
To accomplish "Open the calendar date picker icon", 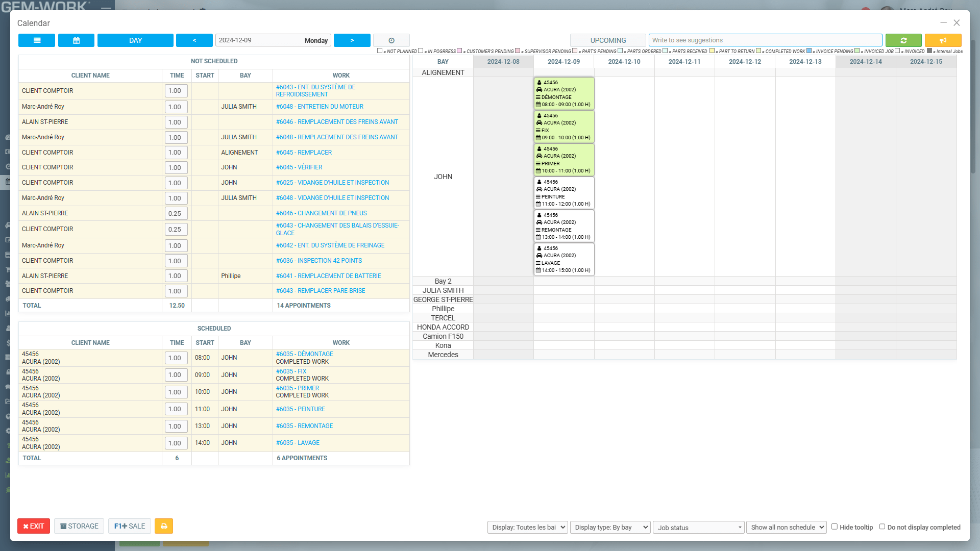I will [x=76, y=40].
